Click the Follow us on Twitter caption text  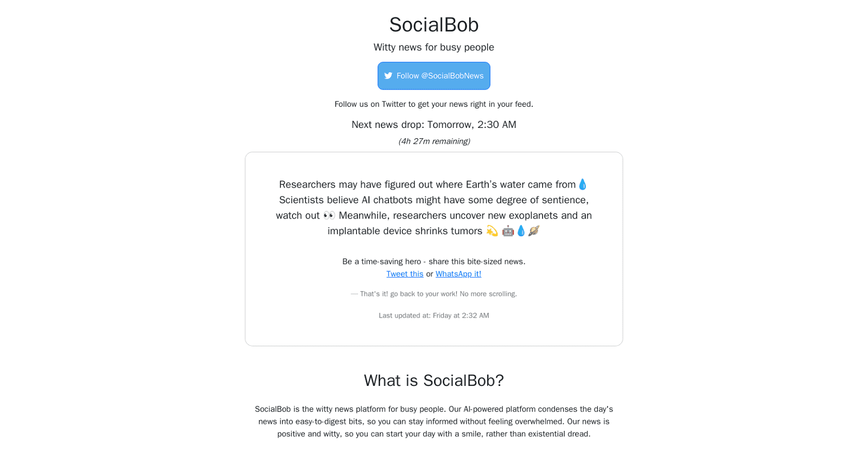pyautogui.click(x=433, y=104)
